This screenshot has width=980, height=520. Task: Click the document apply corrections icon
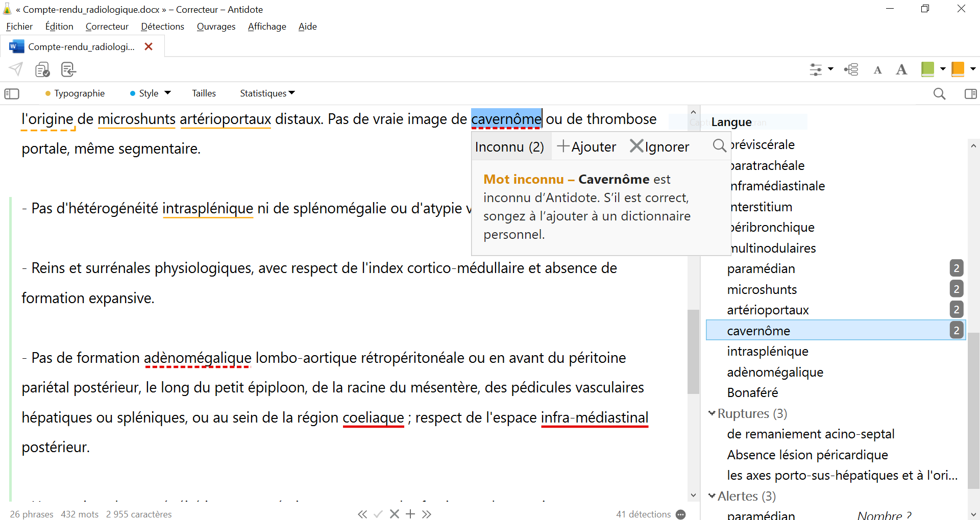click(68, 69)
